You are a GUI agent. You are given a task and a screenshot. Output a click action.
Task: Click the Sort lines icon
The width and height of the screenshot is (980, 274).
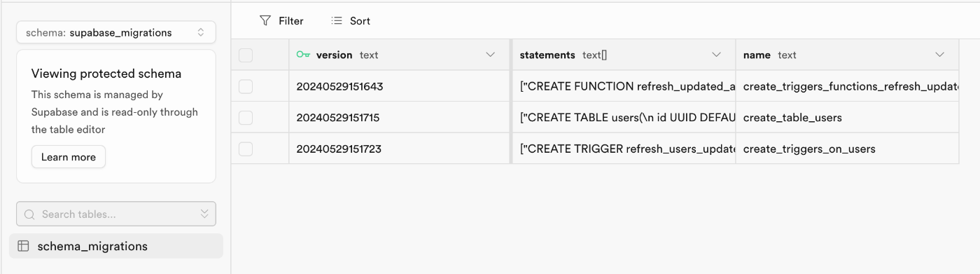[337, 21]
